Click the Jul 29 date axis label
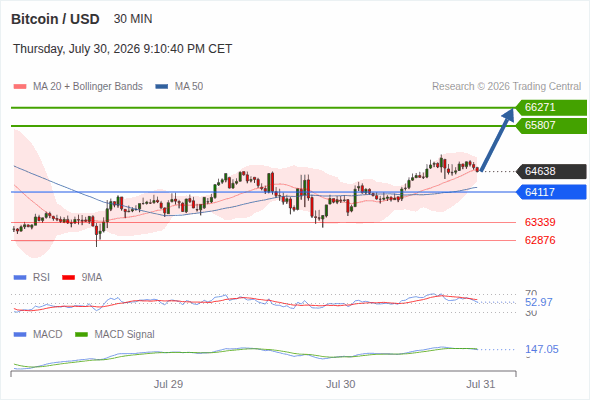 pyautogui.click(x=168, y=384)
